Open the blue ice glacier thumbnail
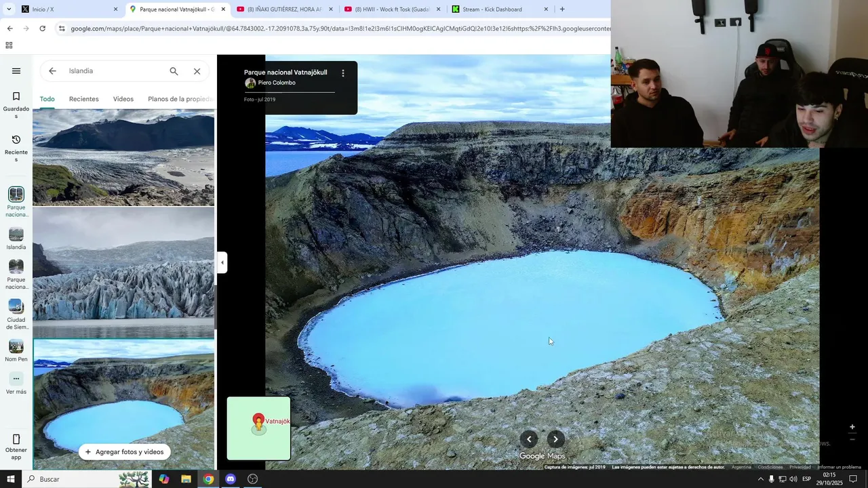 tap(123, 272)
